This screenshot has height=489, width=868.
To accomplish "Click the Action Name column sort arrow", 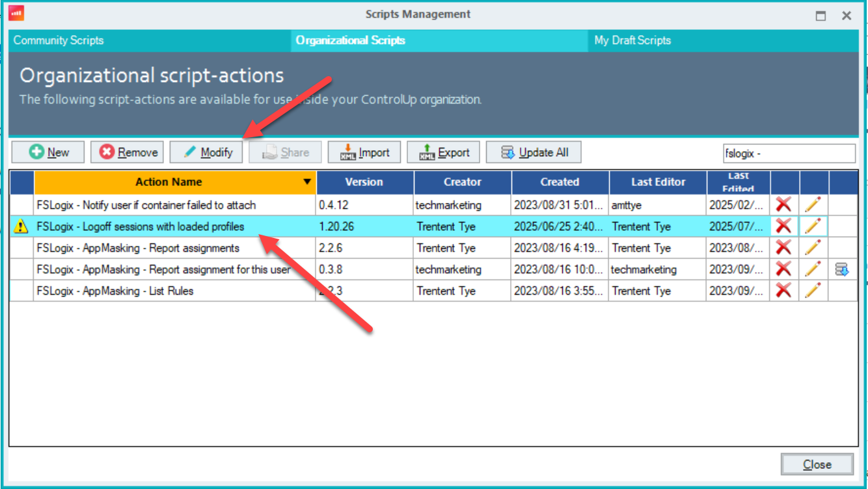I will click(307, 182).
